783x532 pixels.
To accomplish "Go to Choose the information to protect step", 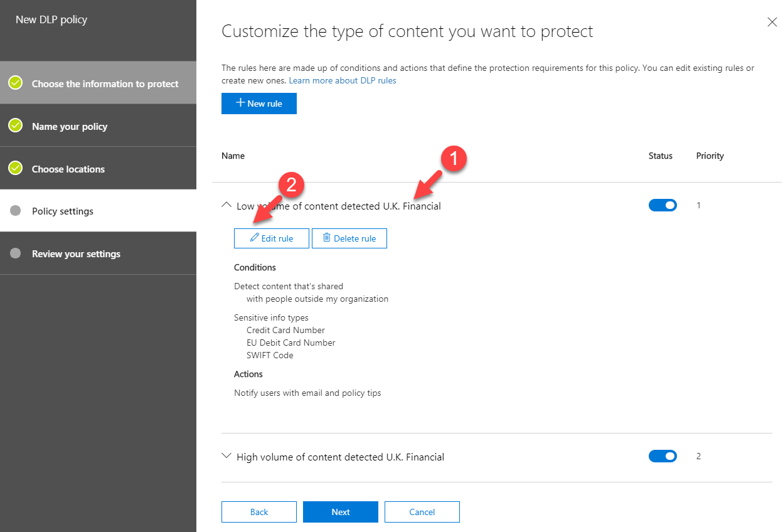I will click(98, 83).
